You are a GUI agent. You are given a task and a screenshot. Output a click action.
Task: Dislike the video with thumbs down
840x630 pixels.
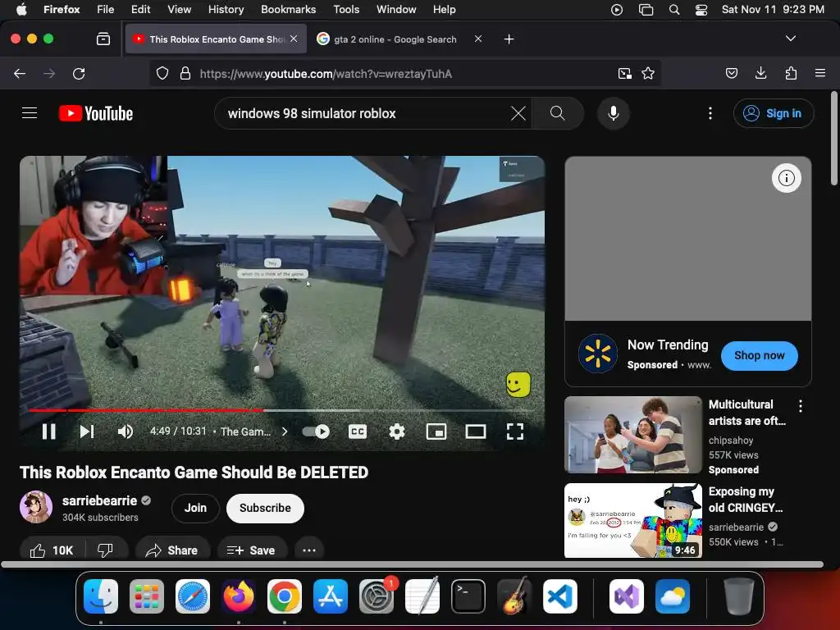coord(106,550)
